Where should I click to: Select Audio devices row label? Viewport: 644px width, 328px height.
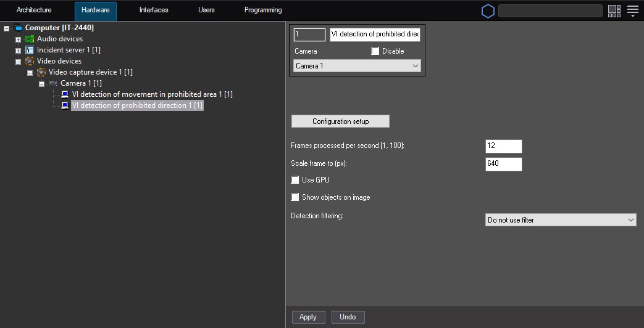[x=60, y=39]
